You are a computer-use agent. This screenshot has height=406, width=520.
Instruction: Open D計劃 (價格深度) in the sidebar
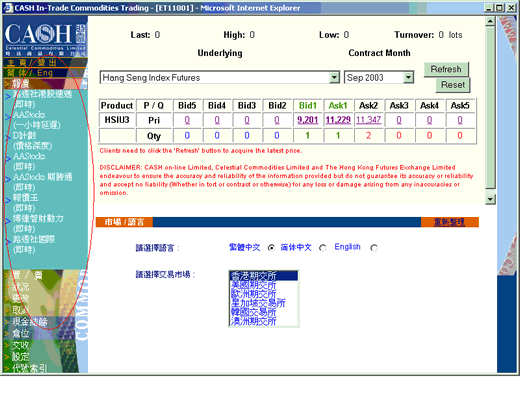pos(32,140)
